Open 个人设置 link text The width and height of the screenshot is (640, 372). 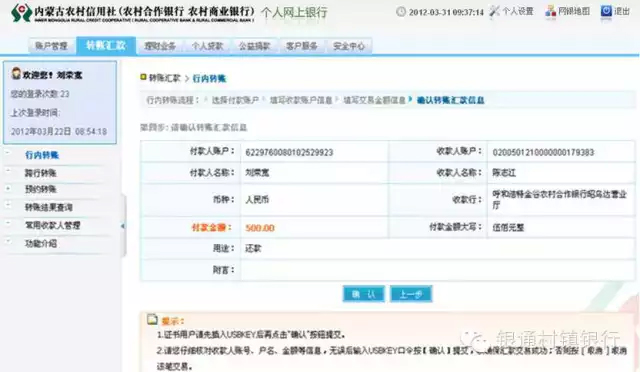coord(518,11)
